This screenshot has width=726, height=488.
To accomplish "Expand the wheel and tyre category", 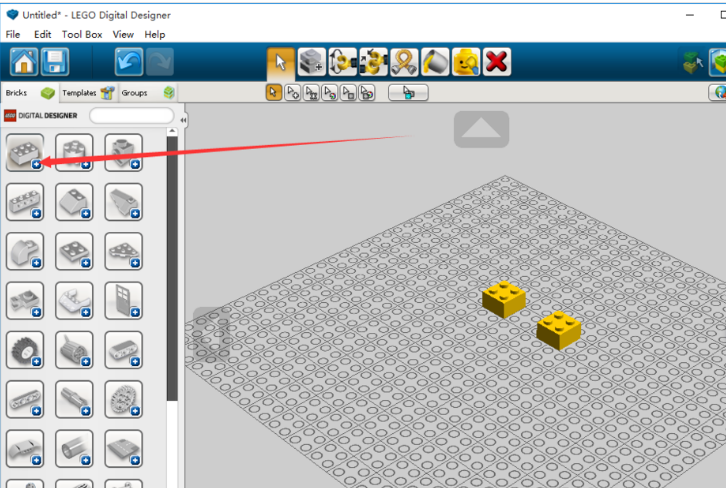I will [25, 350].
